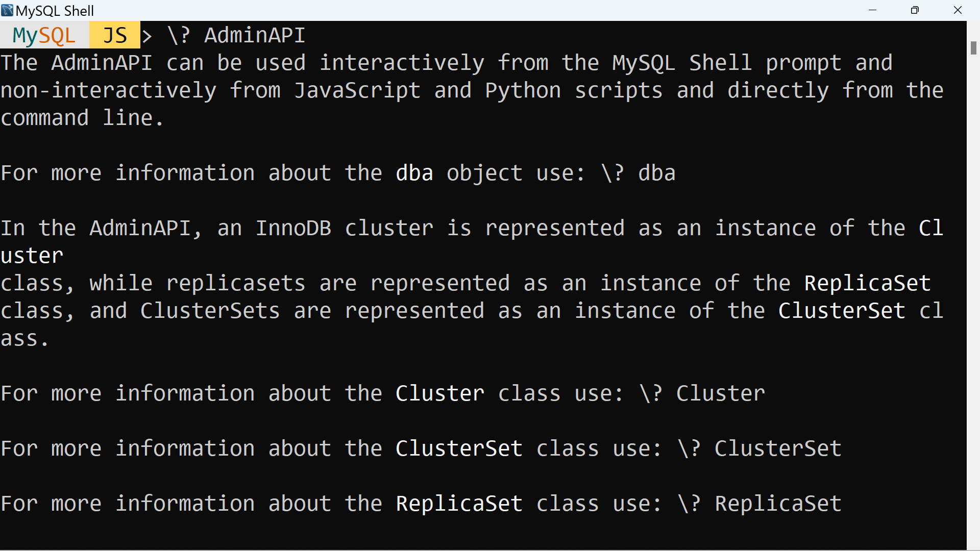980x551 pixels.
Task: Click the restore window icon
Action: click(914, 10)
